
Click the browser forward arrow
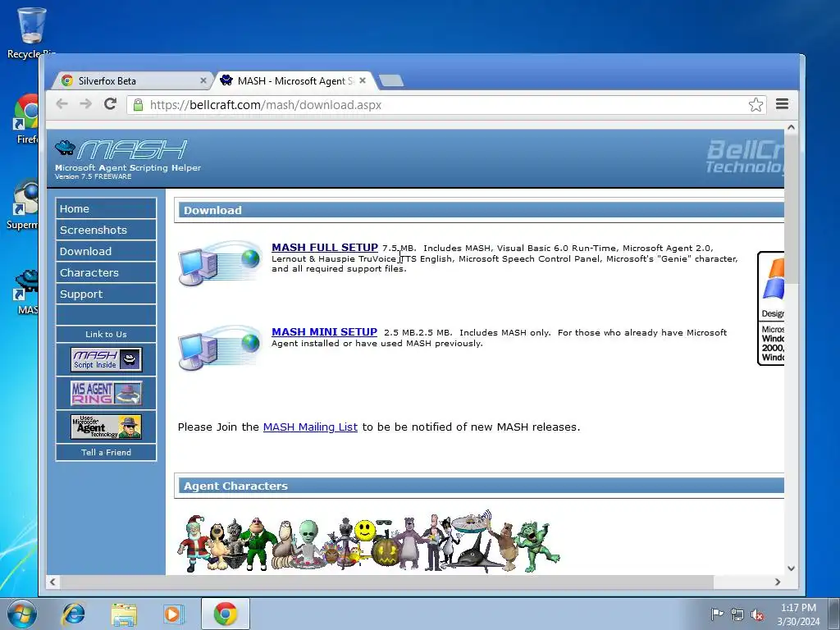[85, 104]
